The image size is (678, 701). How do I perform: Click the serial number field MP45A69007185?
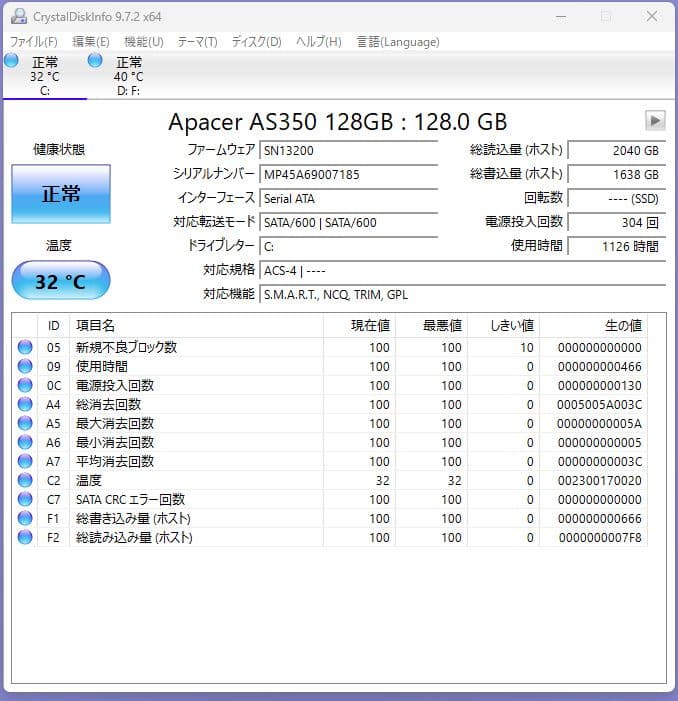[348, 174]
